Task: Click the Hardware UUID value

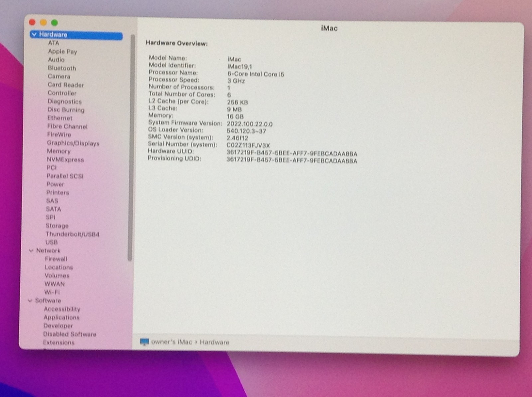Action: (292, 153)
